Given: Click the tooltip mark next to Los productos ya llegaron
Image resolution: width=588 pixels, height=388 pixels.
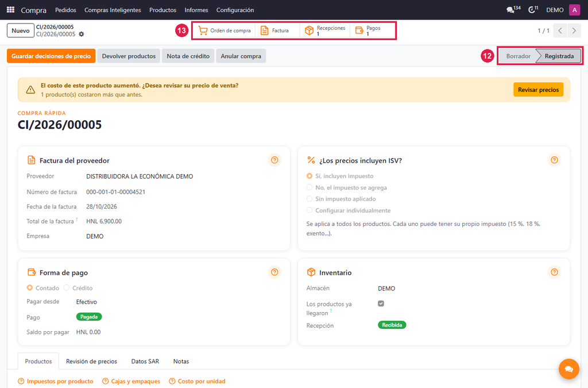Looking at the screenshot, I should (331, 311).
